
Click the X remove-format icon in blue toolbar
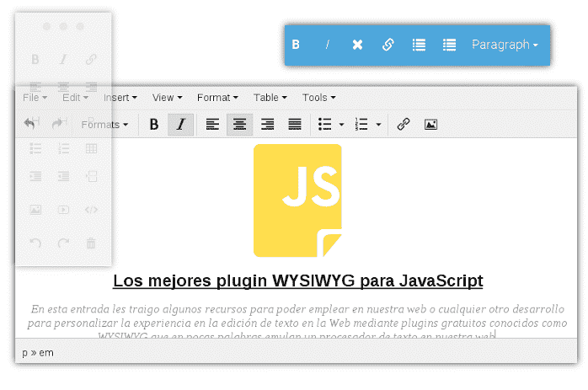(357, 45)
